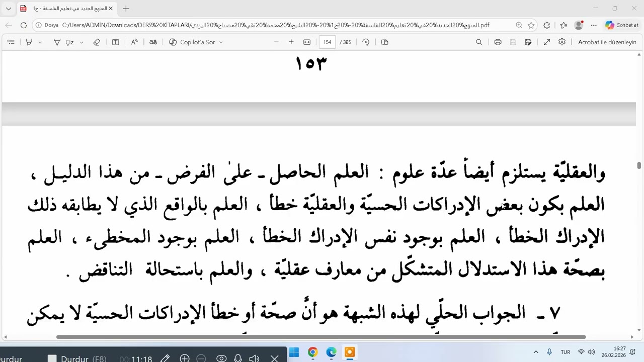
Task: Zoom out the PDF
Action: point(276,42)
